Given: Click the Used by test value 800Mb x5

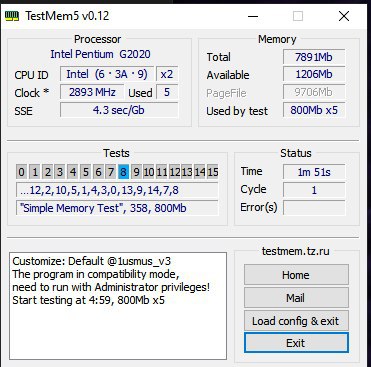Looking at the screenshot, I should [x=314, y=110].
